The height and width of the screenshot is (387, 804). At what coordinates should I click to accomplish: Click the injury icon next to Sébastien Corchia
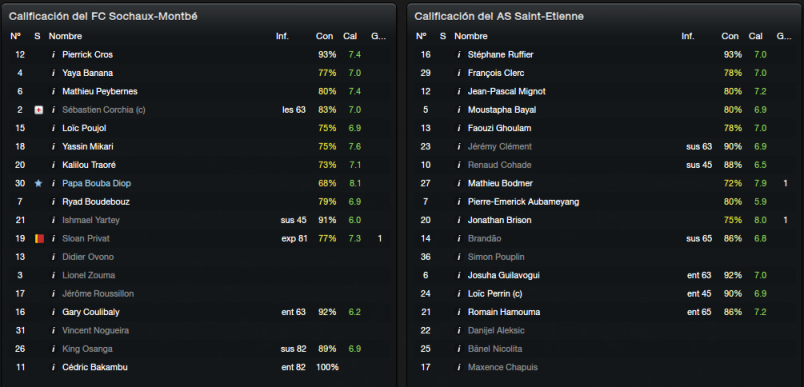coord(38,110)
